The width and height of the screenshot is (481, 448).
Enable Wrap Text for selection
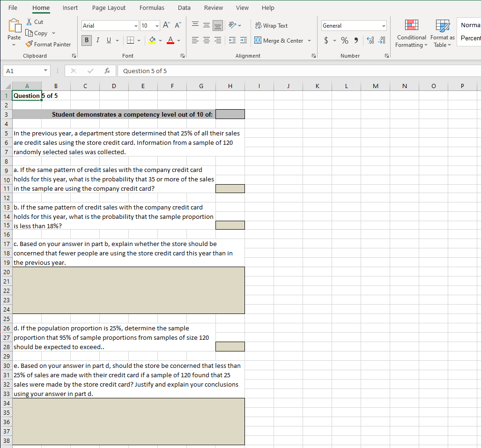(x=272, y=25)
